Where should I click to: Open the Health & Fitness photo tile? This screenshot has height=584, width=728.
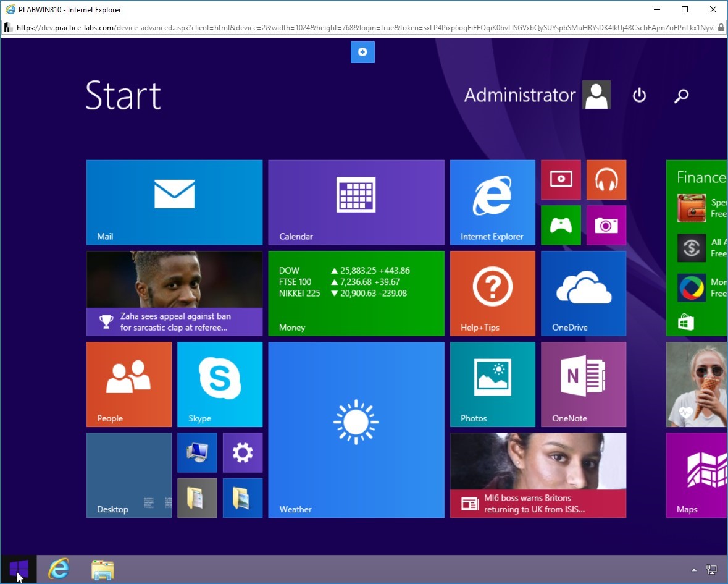(x=697, y=384)
